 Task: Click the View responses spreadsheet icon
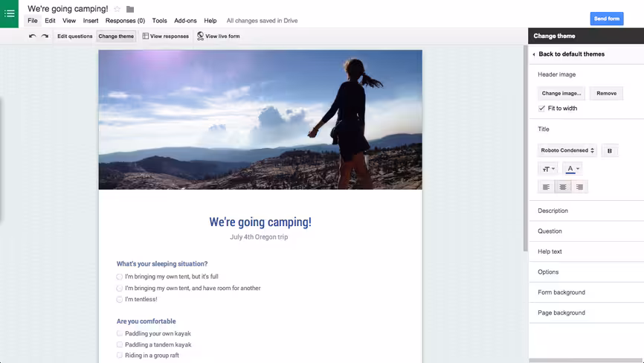(x=146, y=36)
